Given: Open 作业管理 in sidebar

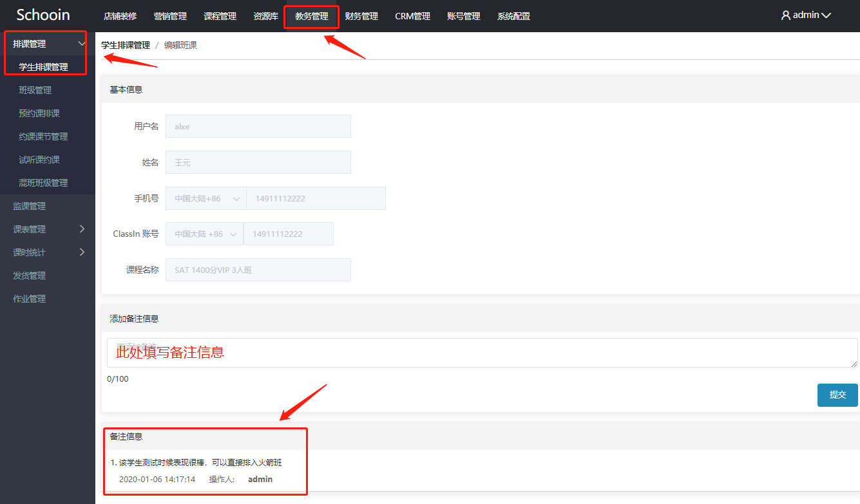Looking at the screenshot, I should [x=30, y=299].
